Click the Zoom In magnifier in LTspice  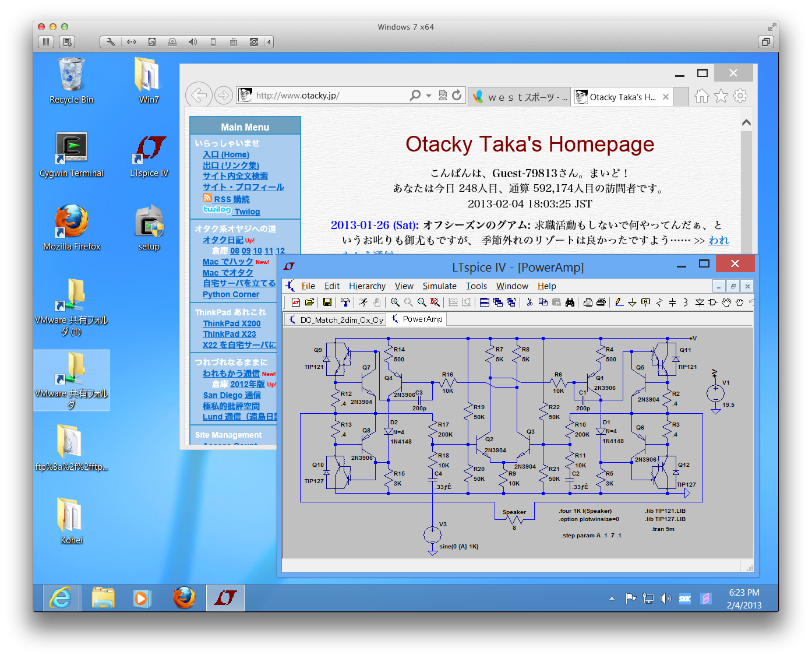coord(395,302)
